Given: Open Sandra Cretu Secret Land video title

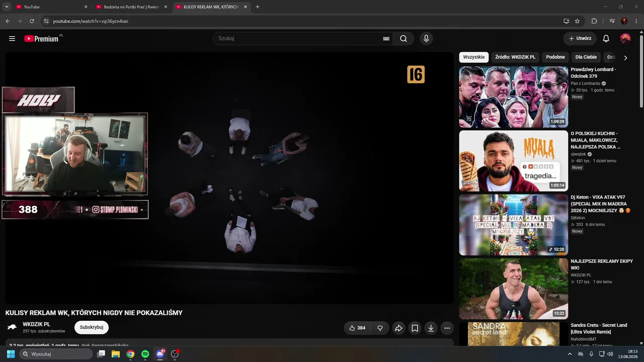Looking at the screenshot, I should (599, 329).
